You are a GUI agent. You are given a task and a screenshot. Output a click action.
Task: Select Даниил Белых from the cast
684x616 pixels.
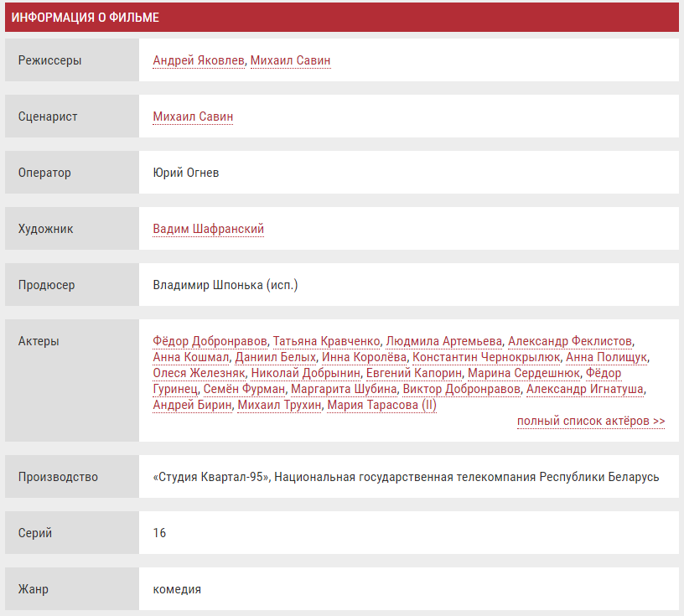[269, 357]
